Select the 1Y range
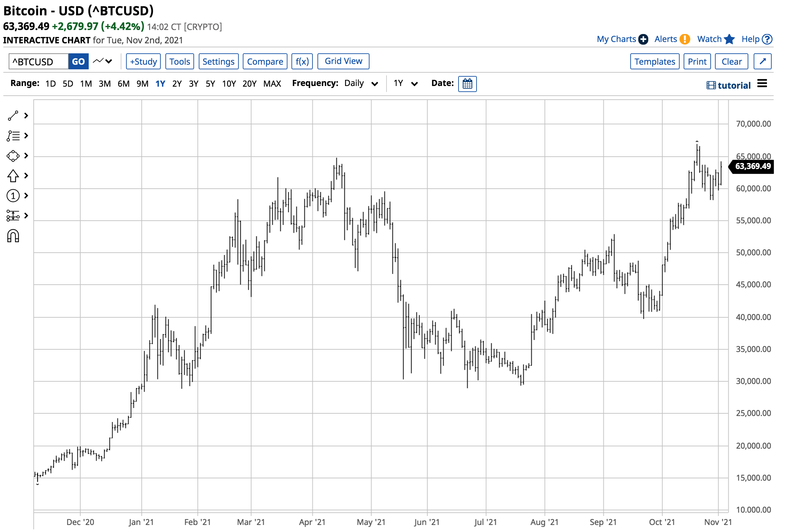785x532 pixels. (x=160, y=84)
